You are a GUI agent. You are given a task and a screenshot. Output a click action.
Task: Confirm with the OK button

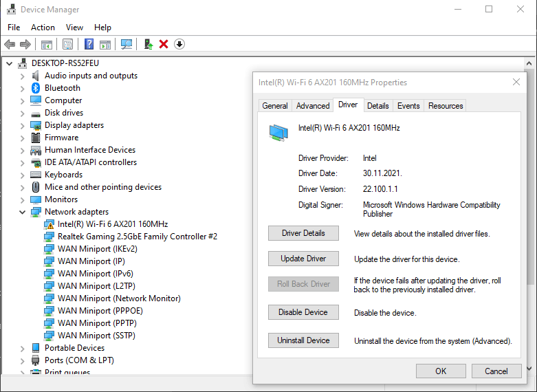(441, 371)
